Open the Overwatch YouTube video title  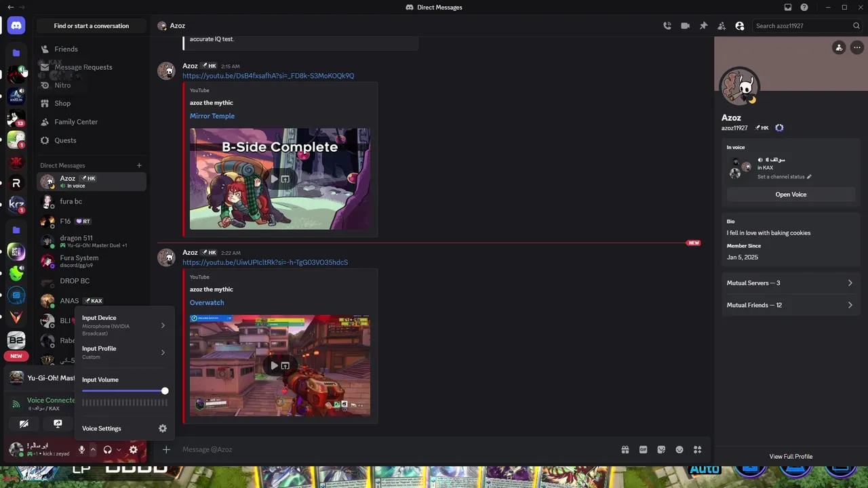click(207, 303)
